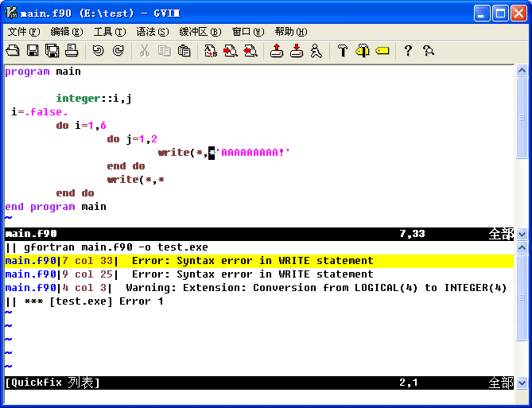Click the Cut scissors icon
This screenshot has width=532, height=408.
coord(145,51)
